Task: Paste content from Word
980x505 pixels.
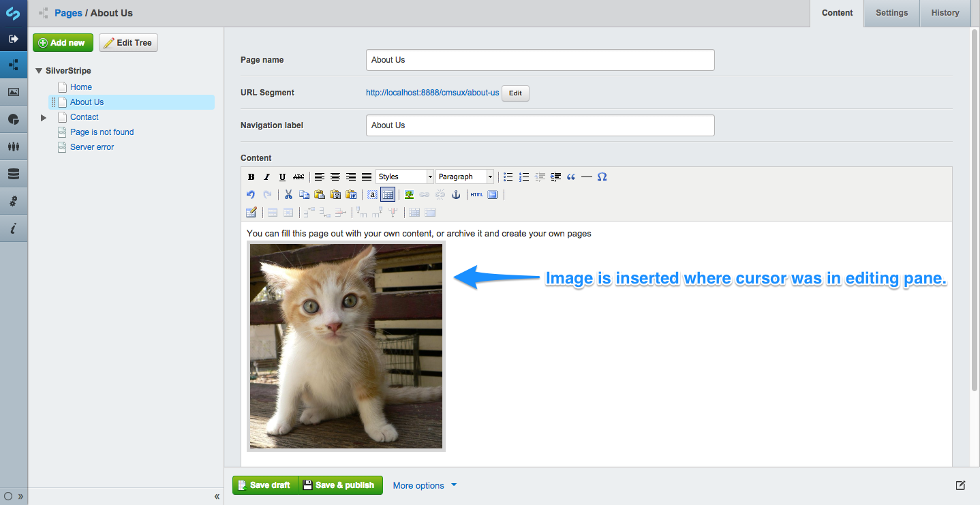Action: pos(352,194)
